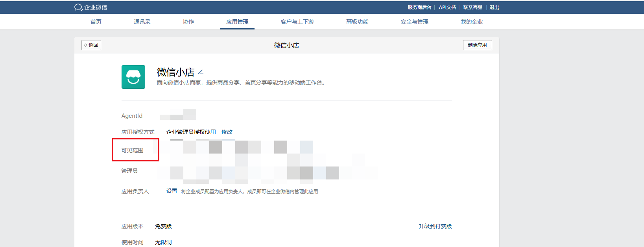
Task: Click the pencil edit icon beside 微信小店
Action: click(x=201, y=72)
